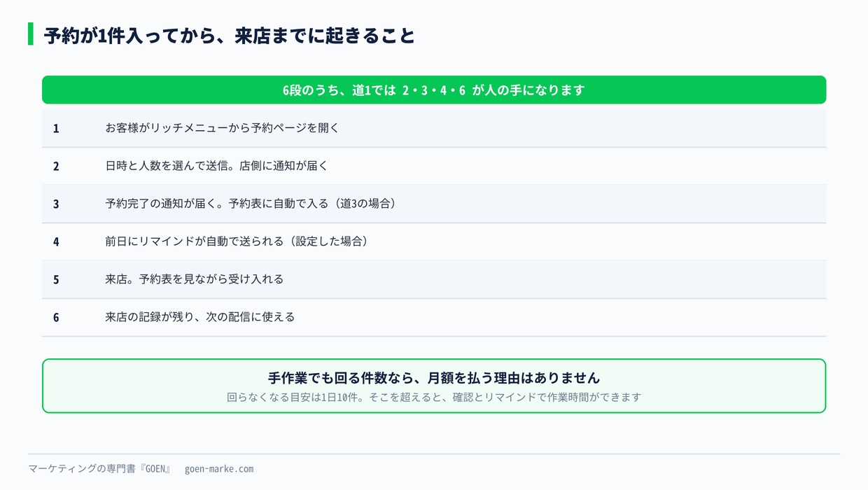The width and height of the screenshot is (868, 490).
Task: Select row text 日時と人数を選んで送信。店側に通知が届く
Action: pos(216,166)
